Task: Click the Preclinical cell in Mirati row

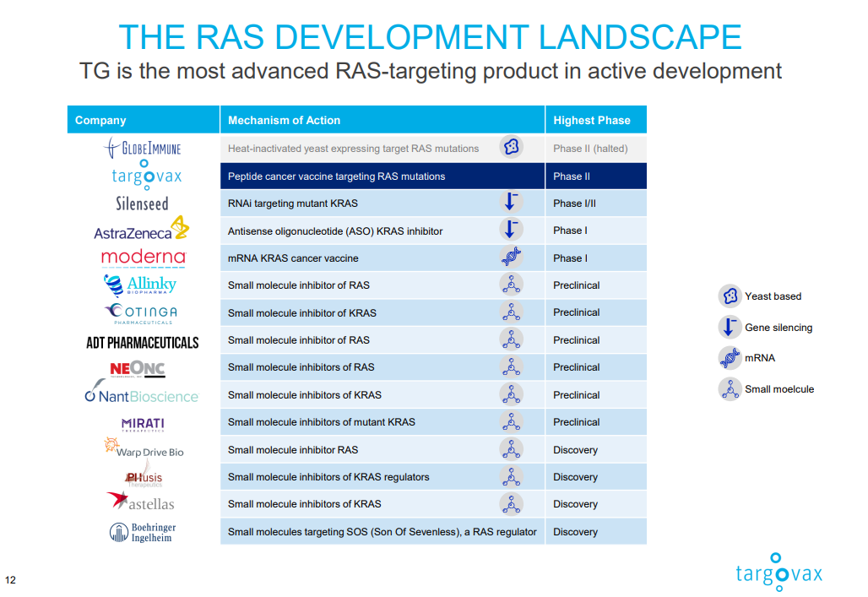Action: pos(596,422)
